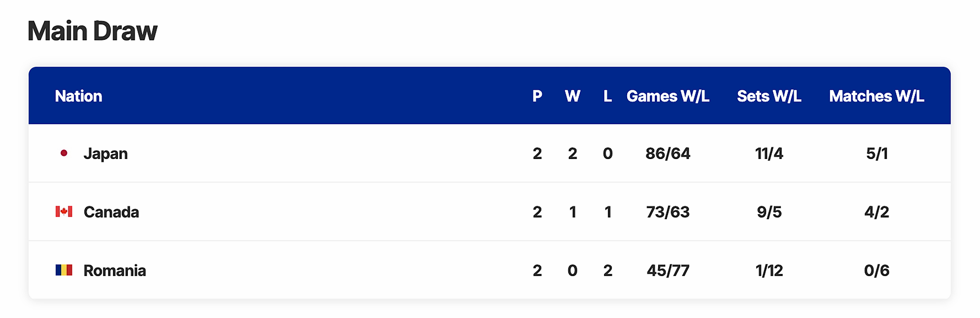This screenshot has width=980, height=318.
Task: Click the Main Draw heading
Action: 92,31
